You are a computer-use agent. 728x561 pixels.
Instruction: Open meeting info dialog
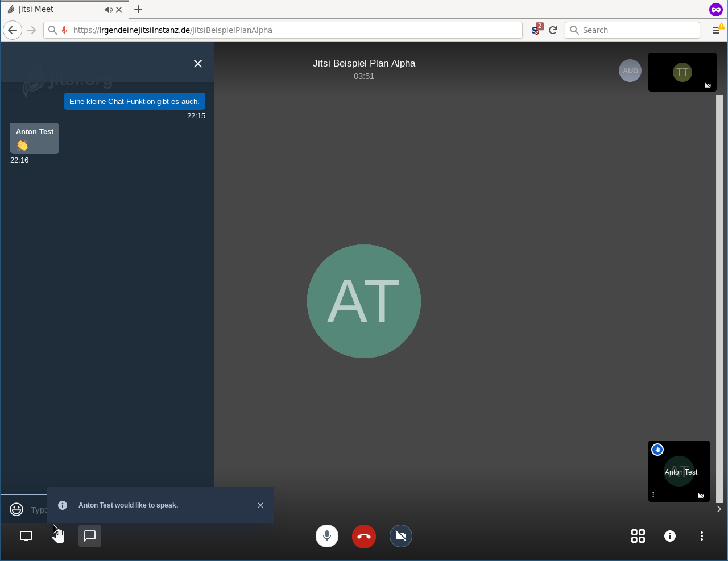[670, 536]
